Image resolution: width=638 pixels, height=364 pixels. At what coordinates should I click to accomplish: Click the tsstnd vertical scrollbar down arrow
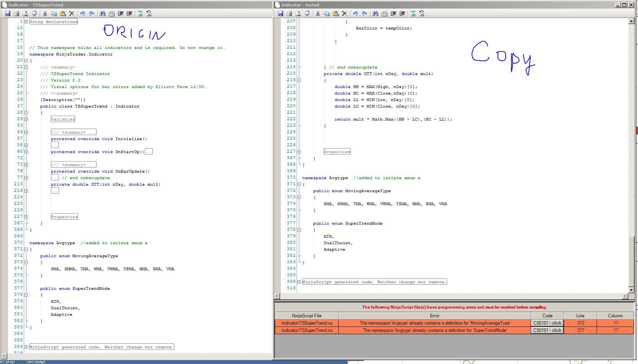(x=631, y=290)
